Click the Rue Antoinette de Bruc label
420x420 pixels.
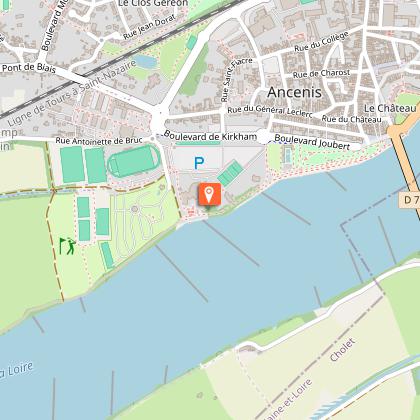coord(99,141)
